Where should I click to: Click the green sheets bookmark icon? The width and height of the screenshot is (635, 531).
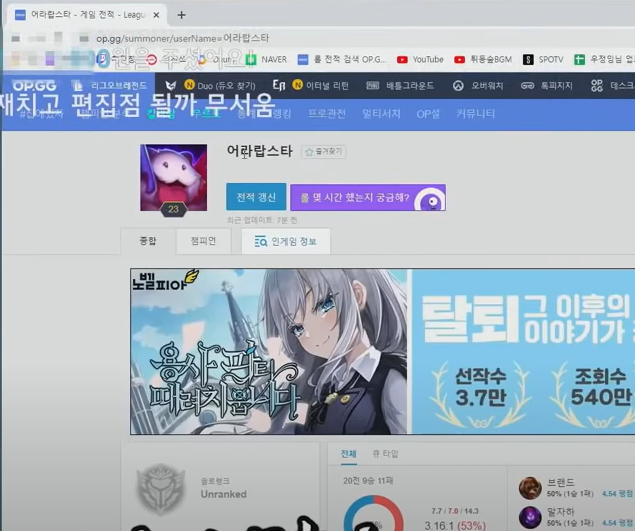(x=579, y=60)
